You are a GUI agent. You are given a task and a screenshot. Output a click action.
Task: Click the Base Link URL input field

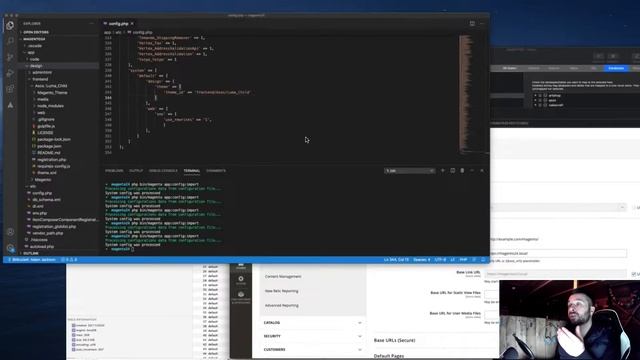click(x=556, y=274)
